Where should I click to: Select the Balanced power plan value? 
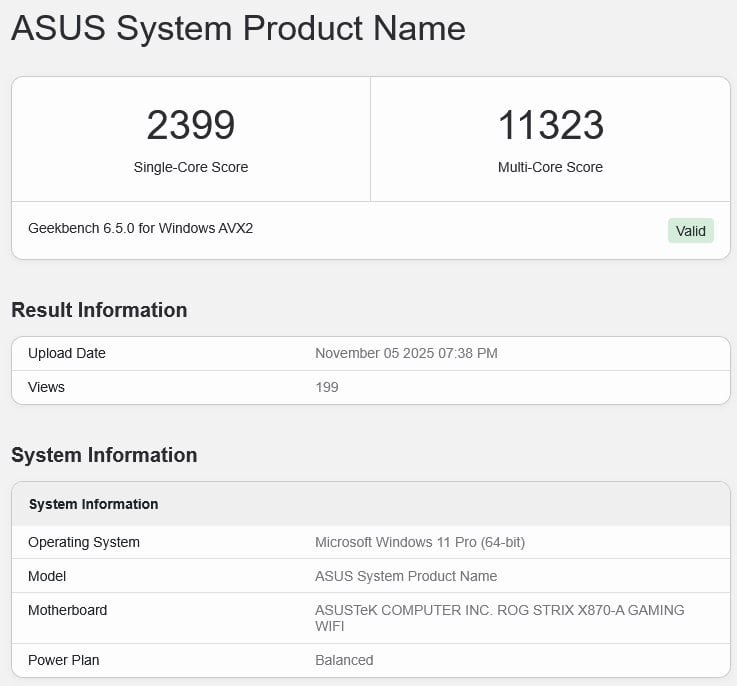(344, 660)
